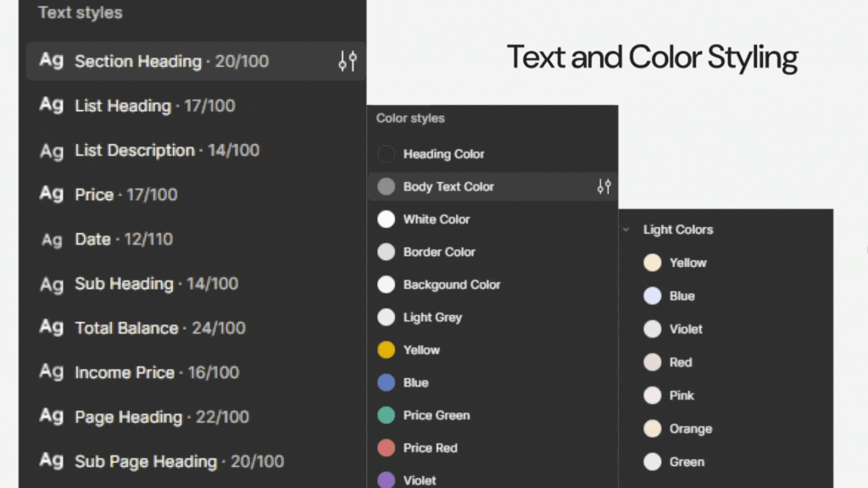
Task: Click the Ag preview icon for List Heading
Action: tap(52, 105)
